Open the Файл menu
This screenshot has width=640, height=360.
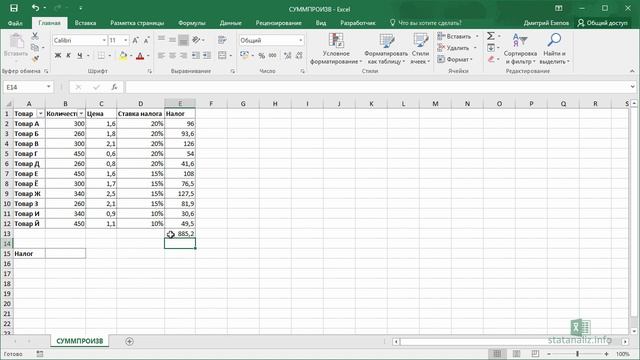coord(15,23)
